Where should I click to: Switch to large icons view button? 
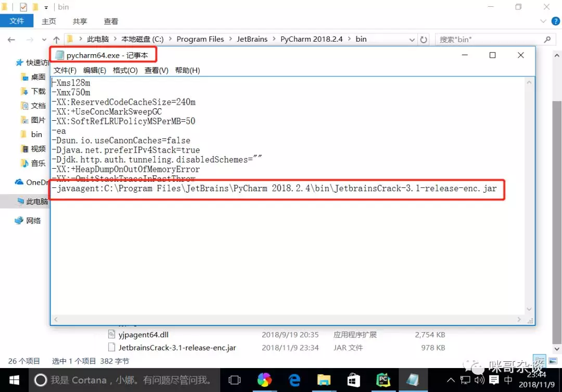(553, 361)
